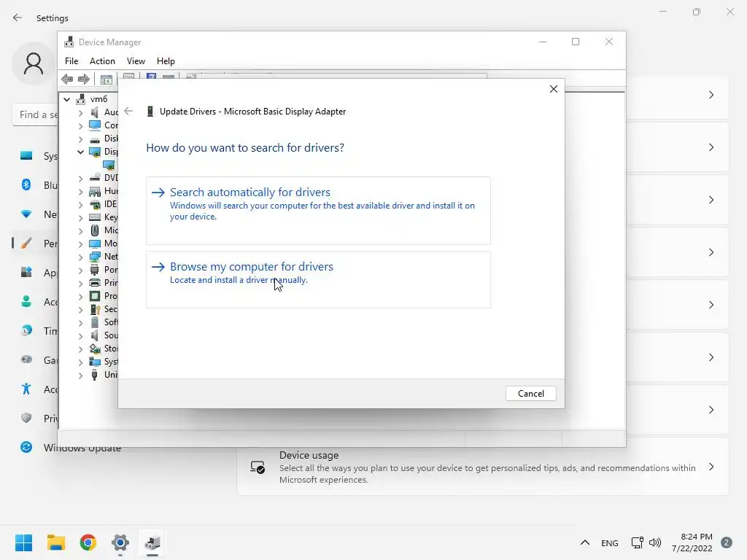The image size is (747, 560).
Task: Open Google Chrome from the taskbar
Action: (88, 542)
